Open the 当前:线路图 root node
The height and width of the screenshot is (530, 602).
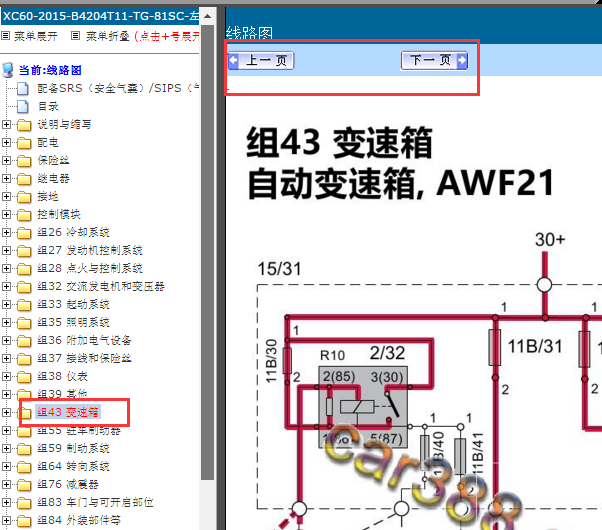[x=50, y=70]
